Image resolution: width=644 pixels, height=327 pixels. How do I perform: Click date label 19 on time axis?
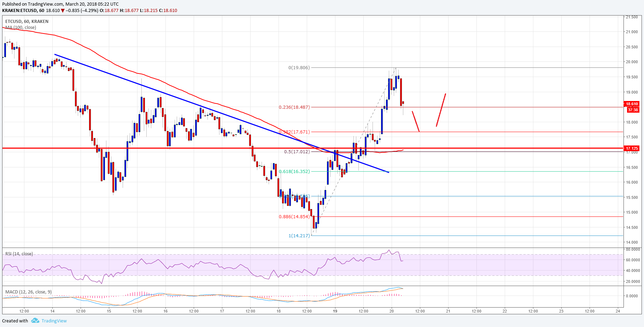(x=335, y=311)
